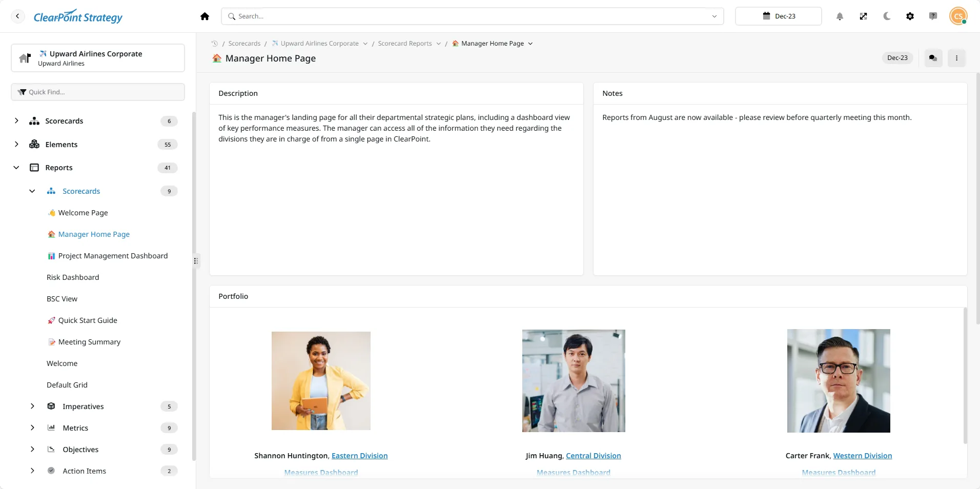This screenshot has height=489, width=980.
Task: Collapse sidebar with back arrow button
Action: [17, 16]
